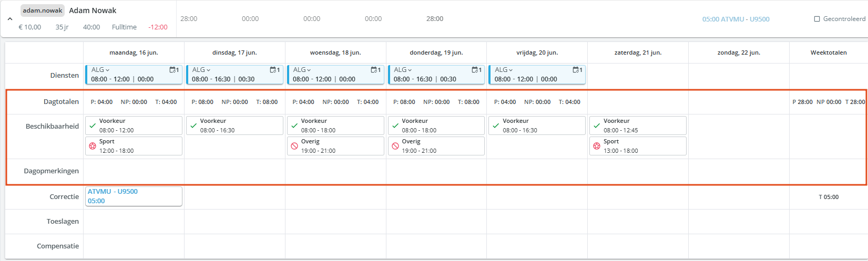This screenshot has width=868, height=261.
Task: Select the adam.nowak username tag
Action: click(x=43, y=11)
